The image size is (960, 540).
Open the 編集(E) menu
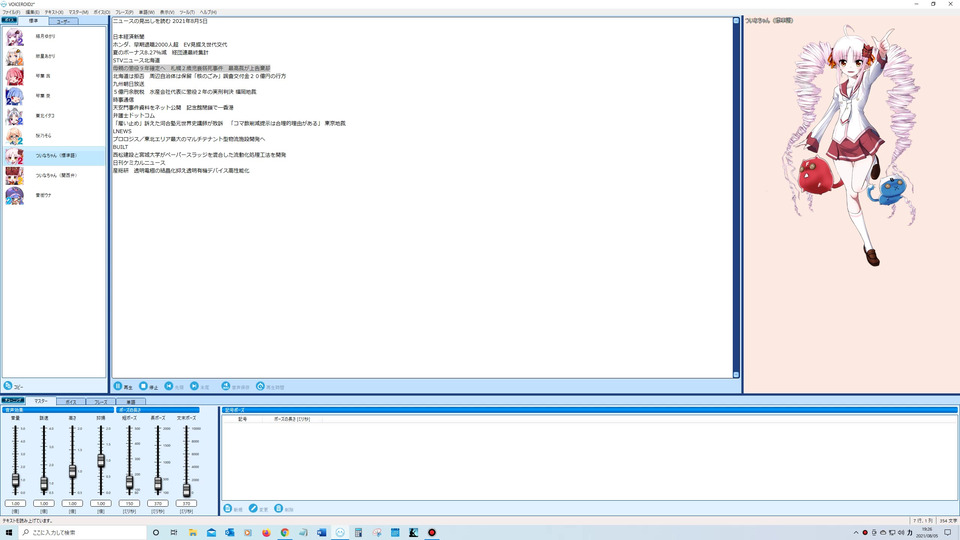tap(32, 12)
